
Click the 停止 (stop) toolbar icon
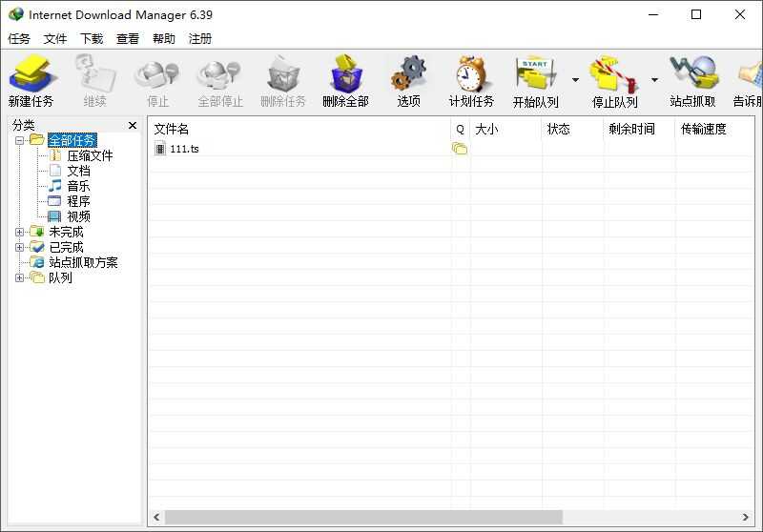157,74
